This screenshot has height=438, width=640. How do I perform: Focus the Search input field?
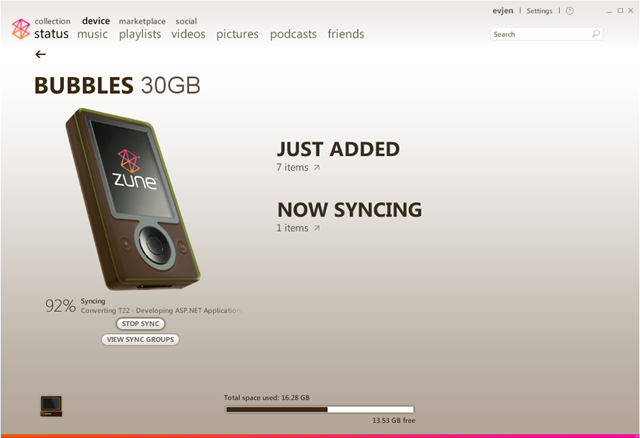tap(541, 34)
